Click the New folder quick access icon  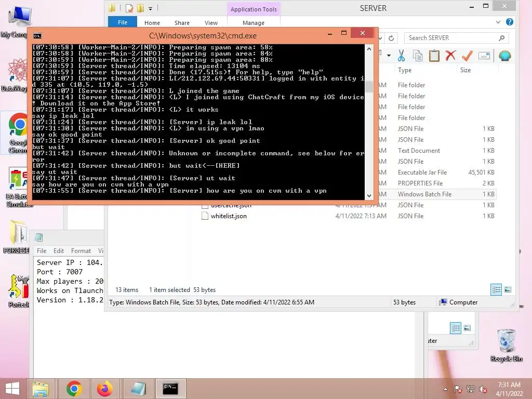point(140,8)
